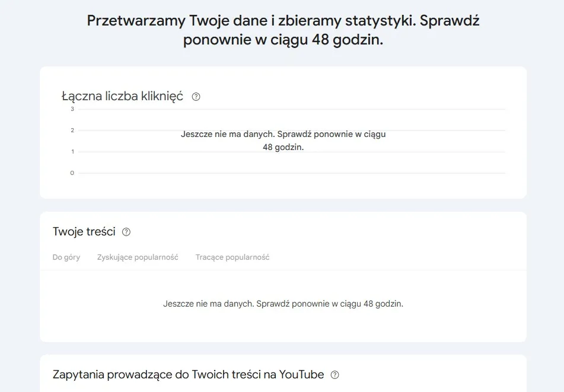Select the Zyskujące popularność tab

(138, 257)
